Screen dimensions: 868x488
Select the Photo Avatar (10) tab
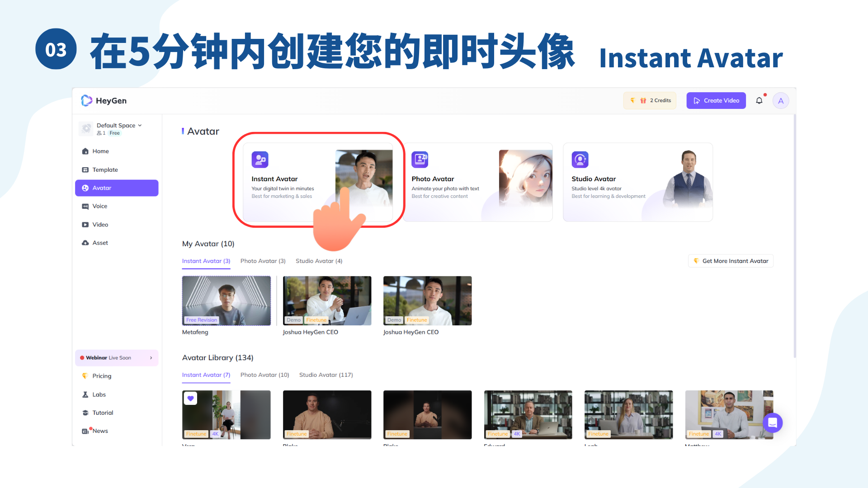pyautogui.click(x=264, y=375)
